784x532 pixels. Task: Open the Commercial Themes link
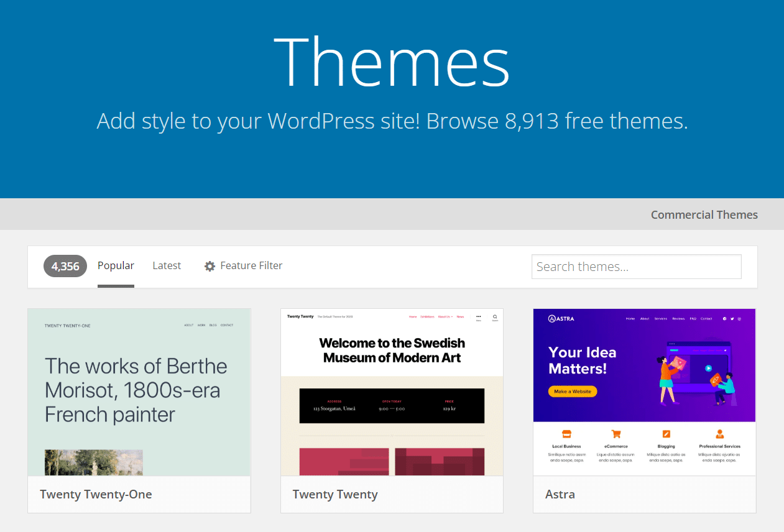[x=704, y=214]
